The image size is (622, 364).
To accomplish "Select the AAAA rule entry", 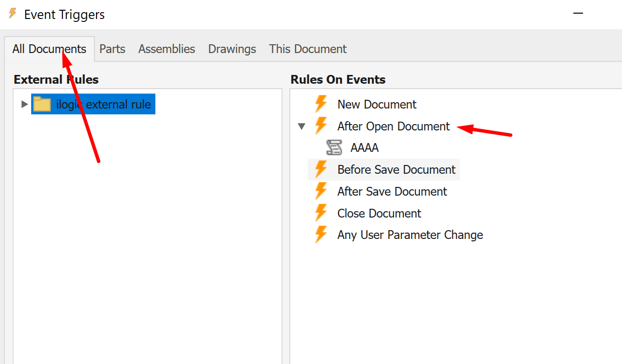I will 364,148.
